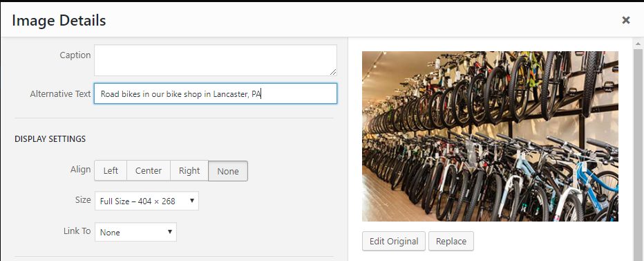Click the Alternative Text input field
The height and width of the screenshot is (261, 644).
215,94
